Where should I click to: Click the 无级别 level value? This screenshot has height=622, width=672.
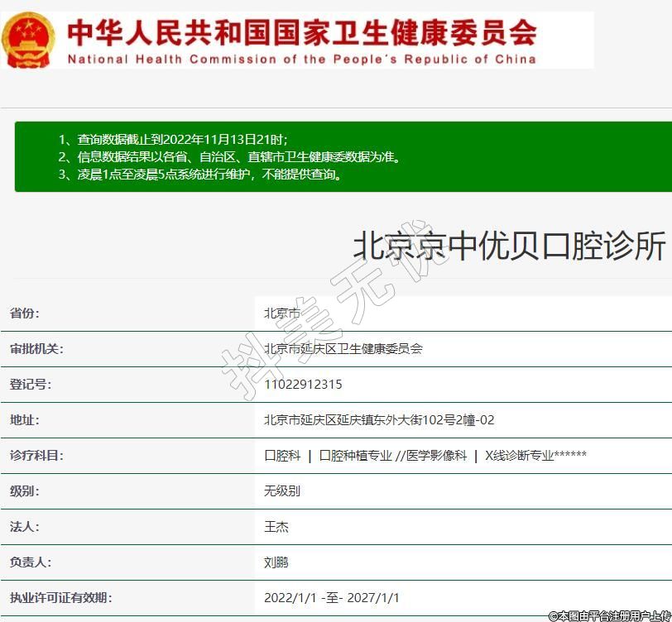(x=281, y=491)
